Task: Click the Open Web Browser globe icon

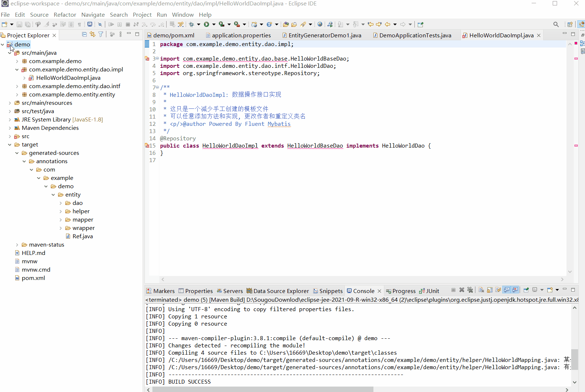Action: [320, 24]
